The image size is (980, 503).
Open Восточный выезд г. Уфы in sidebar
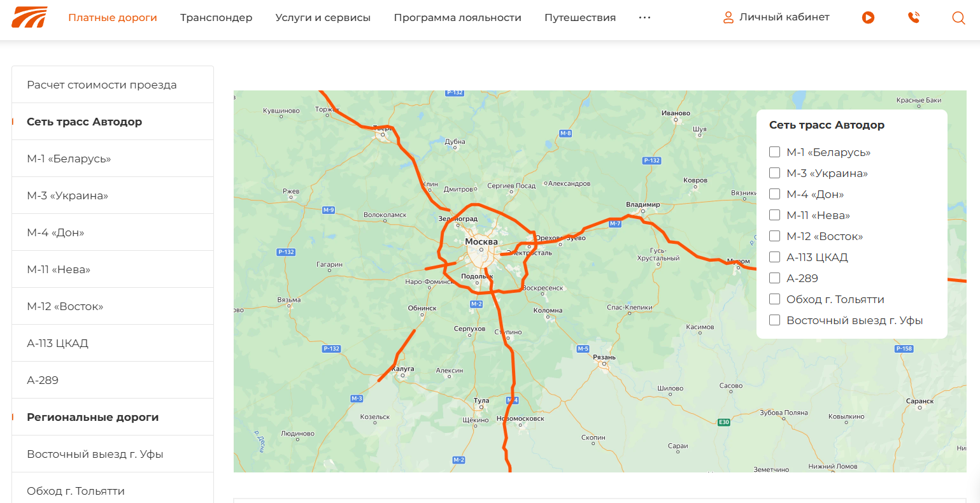coord(113,454)
